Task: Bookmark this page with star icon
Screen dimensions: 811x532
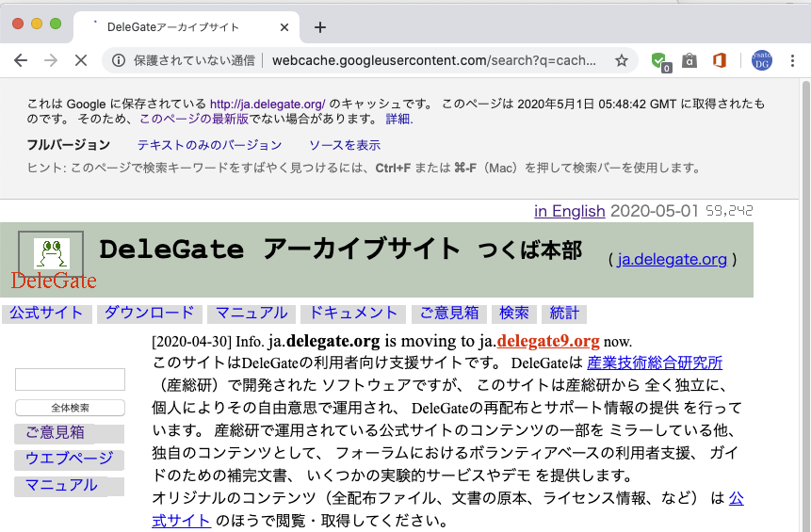Action: coord(622,60)
